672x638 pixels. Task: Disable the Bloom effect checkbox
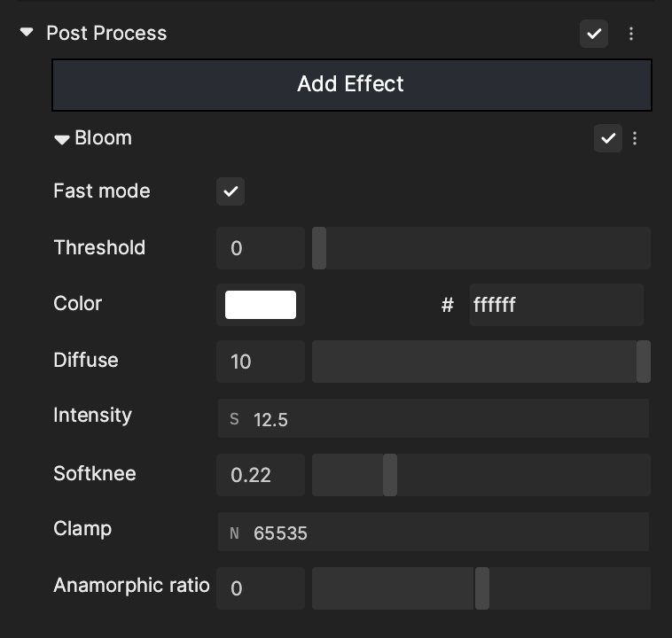pyautogui.click(x=607, y=138)
